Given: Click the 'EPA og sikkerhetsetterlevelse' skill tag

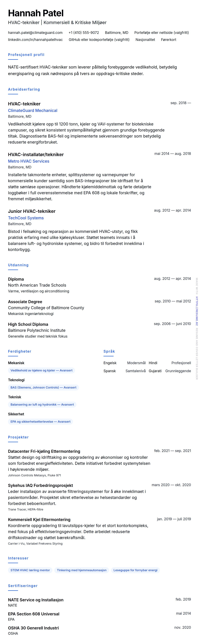Looking at the screenshot, I should tap(40, 422).
